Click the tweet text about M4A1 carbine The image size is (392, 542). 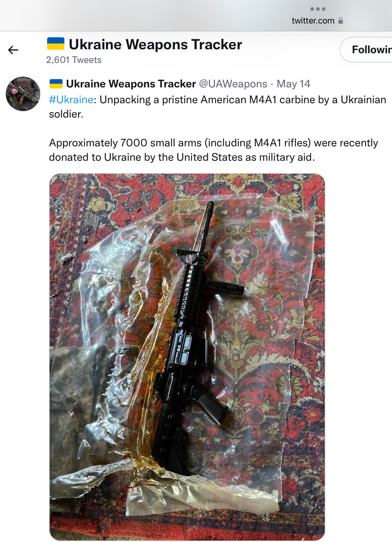click(x=217, y=107)
